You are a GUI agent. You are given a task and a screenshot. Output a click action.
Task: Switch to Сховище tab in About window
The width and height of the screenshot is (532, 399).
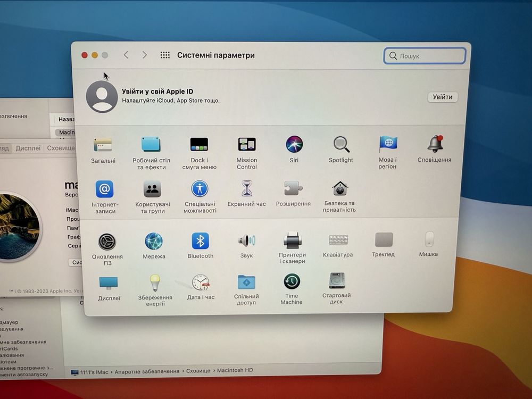[61, 148]
